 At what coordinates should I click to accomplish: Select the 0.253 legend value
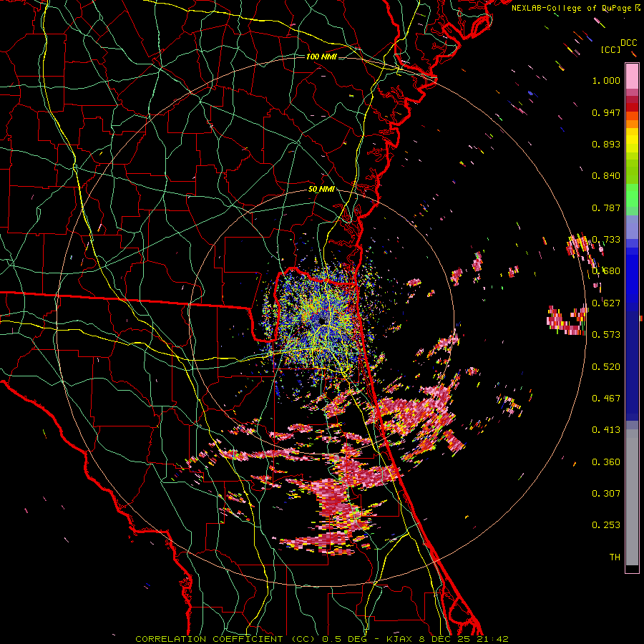click(x=606, y=525)
